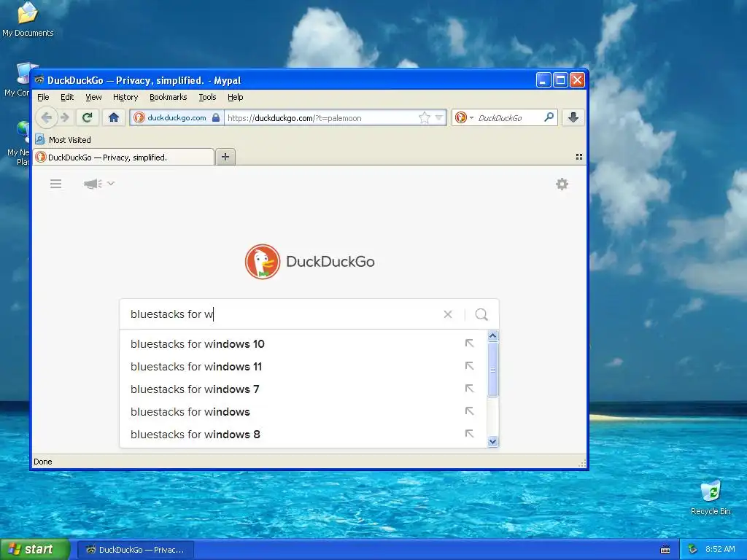Open the History menu

(x=125, y=97)
